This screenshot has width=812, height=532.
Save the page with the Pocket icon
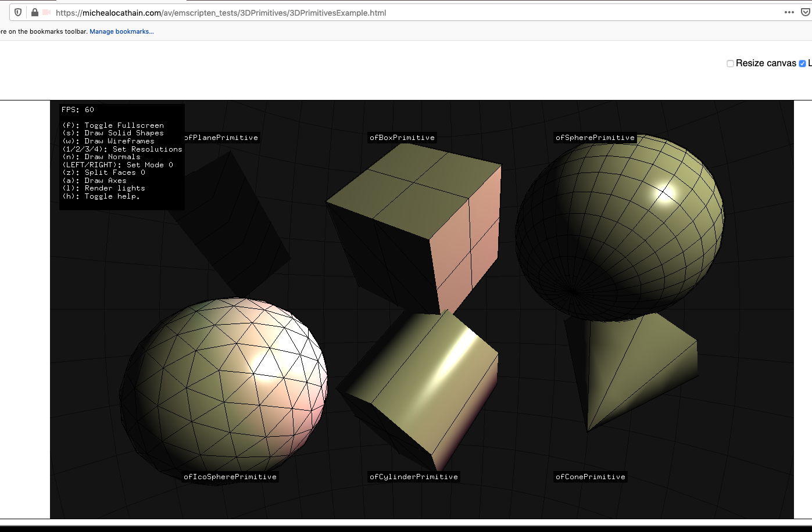pyautogui.click(x=804, y=12)
